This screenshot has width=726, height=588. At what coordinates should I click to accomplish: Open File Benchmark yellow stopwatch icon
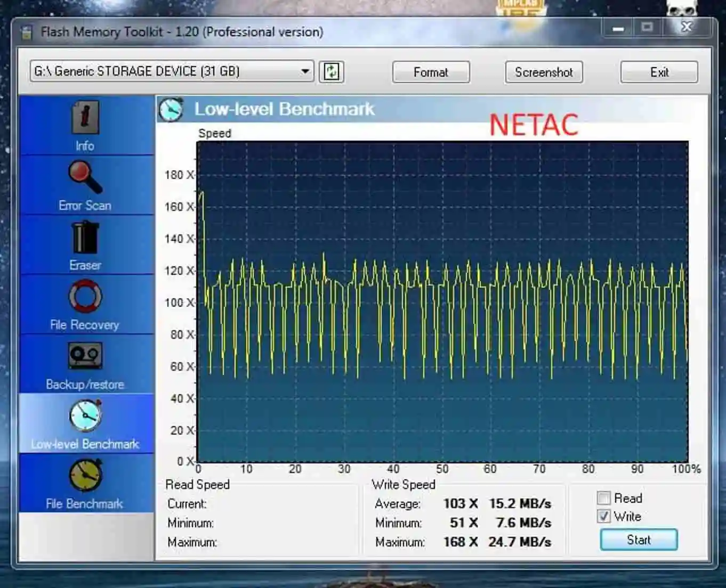point(85,476)
